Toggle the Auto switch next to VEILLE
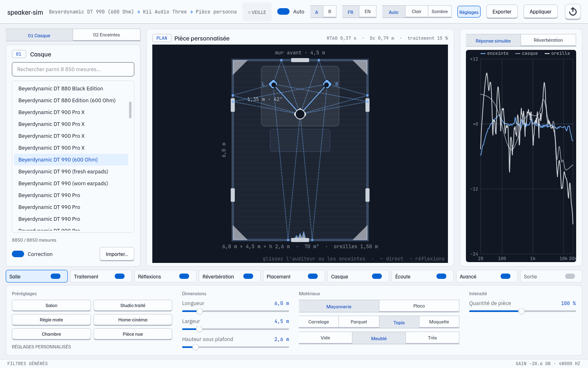588x368 pixels. coord(283,11)
